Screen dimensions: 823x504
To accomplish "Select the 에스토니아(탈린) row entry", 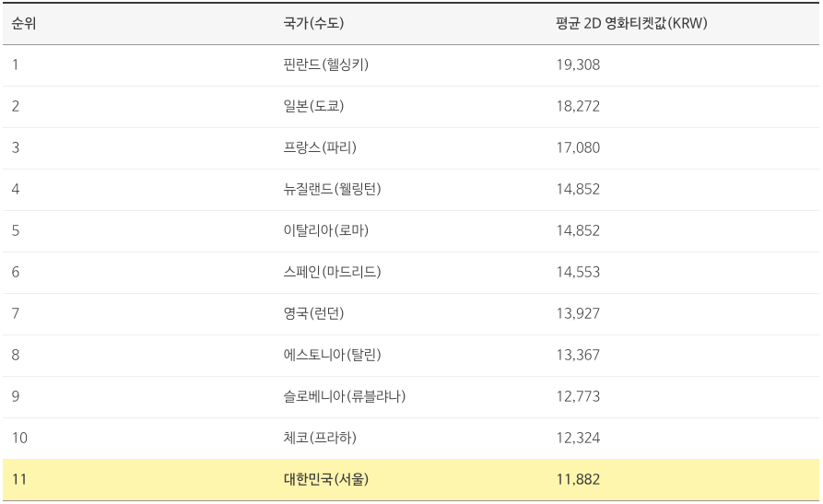I will 333,355.
